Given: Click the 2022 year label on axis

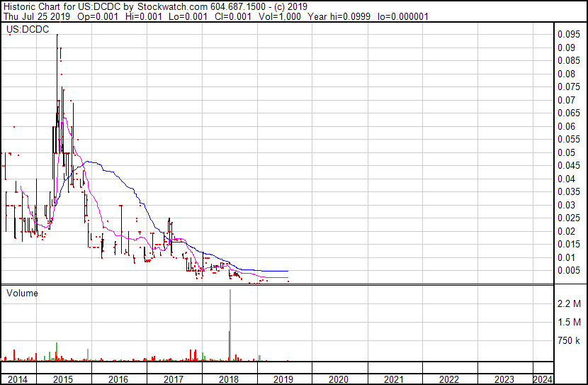Looking at the screenshot, I should 449,379.
